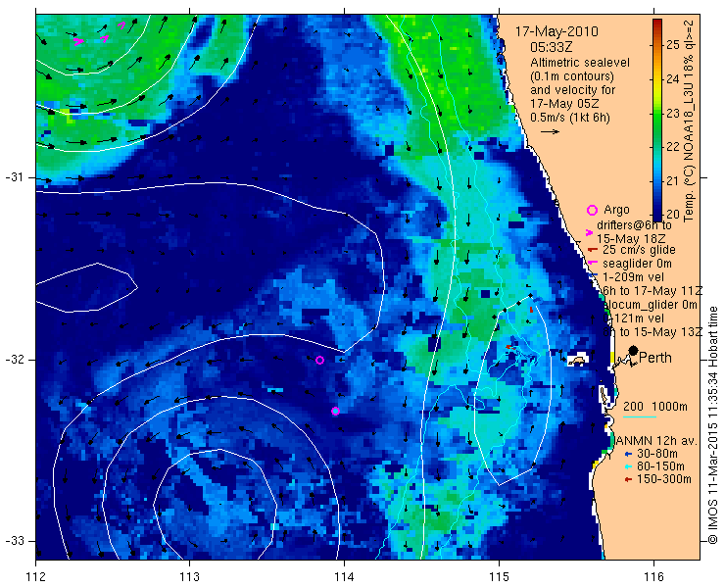Viewport: 725px width, 588px height.
Task: Click the white Rottnest Island shape off Perth
Action: pyautogui.click(x=577, y=360)
